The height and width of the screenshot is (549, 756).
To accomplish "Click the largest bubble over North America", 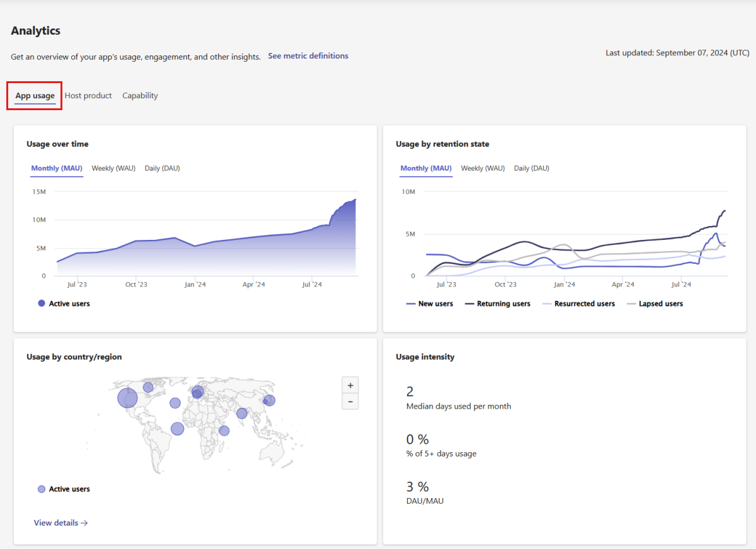I will [127, 398].
